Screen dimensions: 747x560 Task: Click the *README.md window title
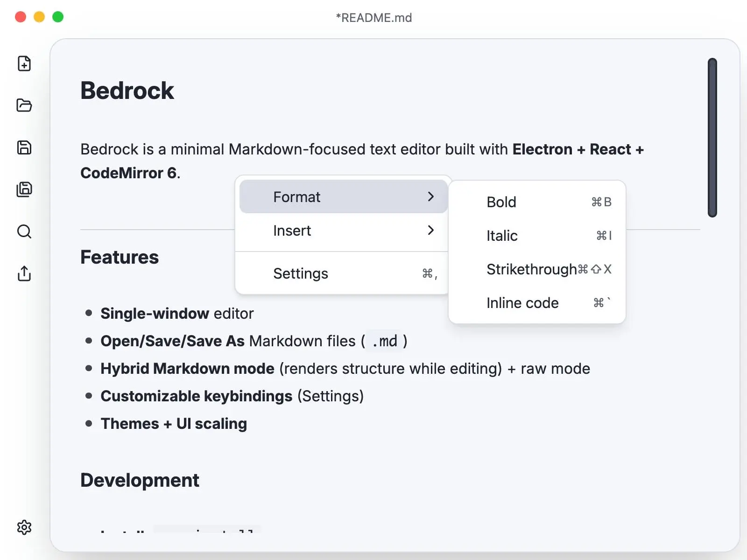tap(373, 17)
